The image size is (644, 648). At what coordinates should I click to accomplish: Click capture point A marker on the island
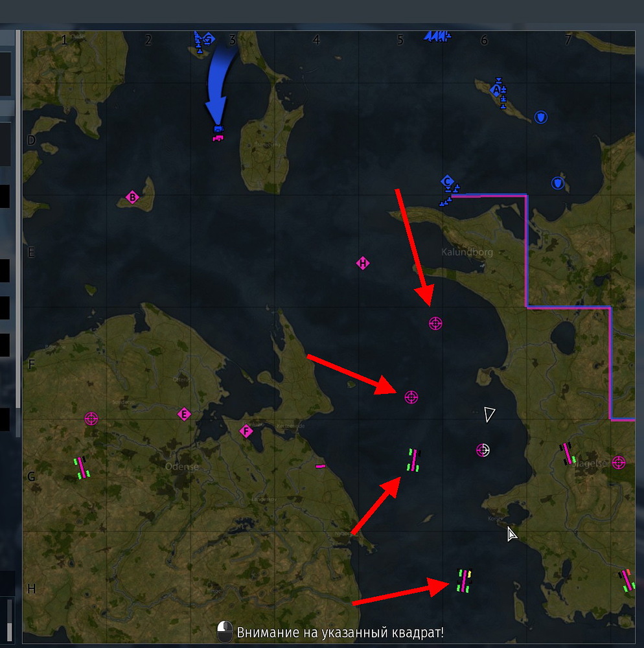tap(496, 89)
